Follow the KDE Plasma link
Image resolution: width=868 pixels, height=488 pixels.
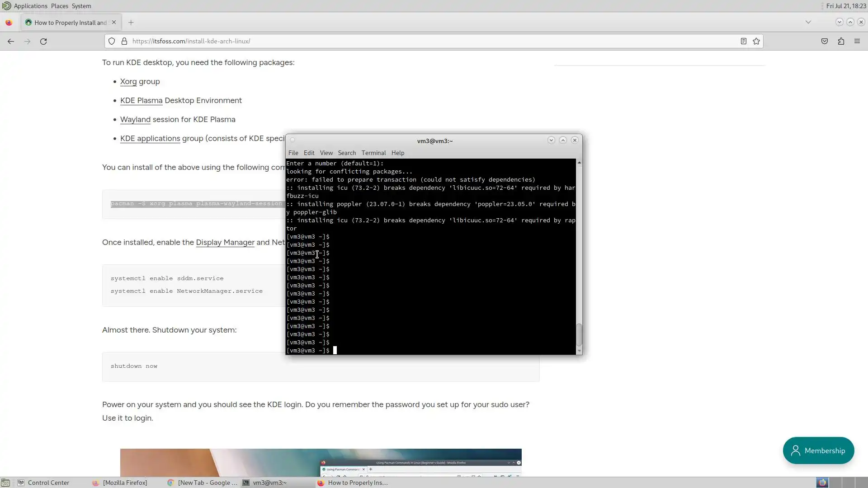(x=141, y=100)
